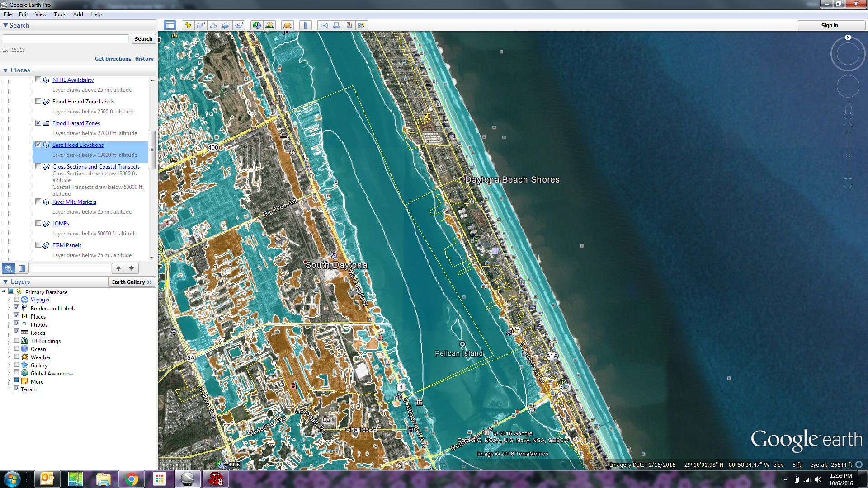Screen dimensions: 868x488
Task: Open the search History link
Action: (144, 59)
